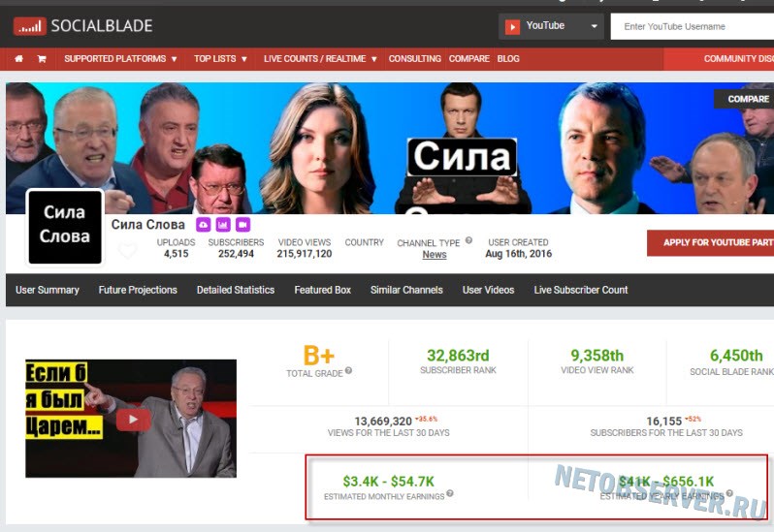Click the B+ total grade

[x=319, y=355]
